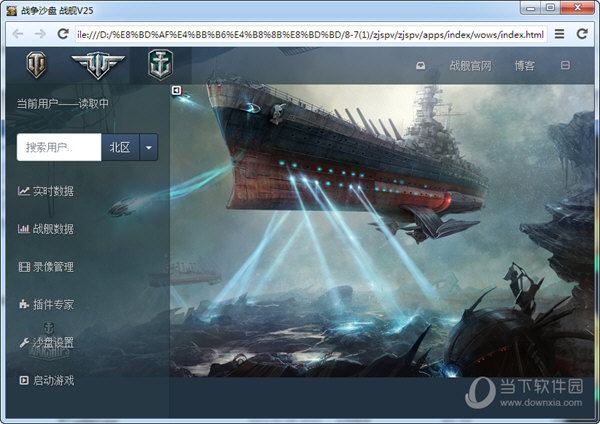Viewport: 600px width, 424px height.
Task: Open 沙盘设置 menu item
Action: [46, 342]
